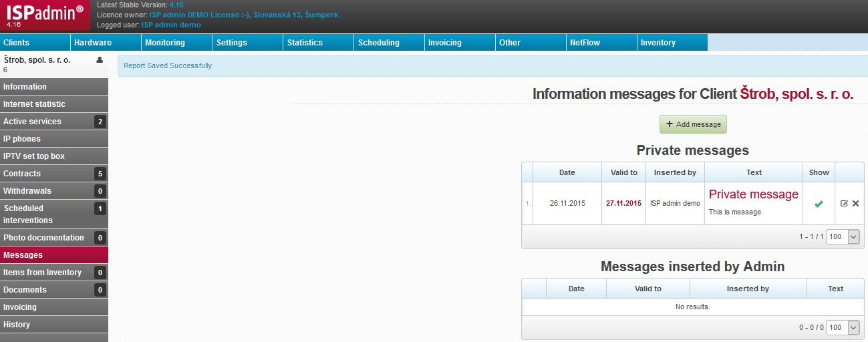
Task: Open the Statistics menu
Action: coord(318,42)
